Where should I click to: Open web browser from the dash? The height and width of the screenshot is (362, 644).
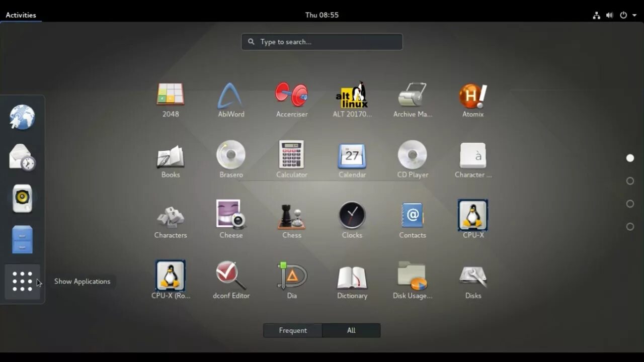[22, 117]
